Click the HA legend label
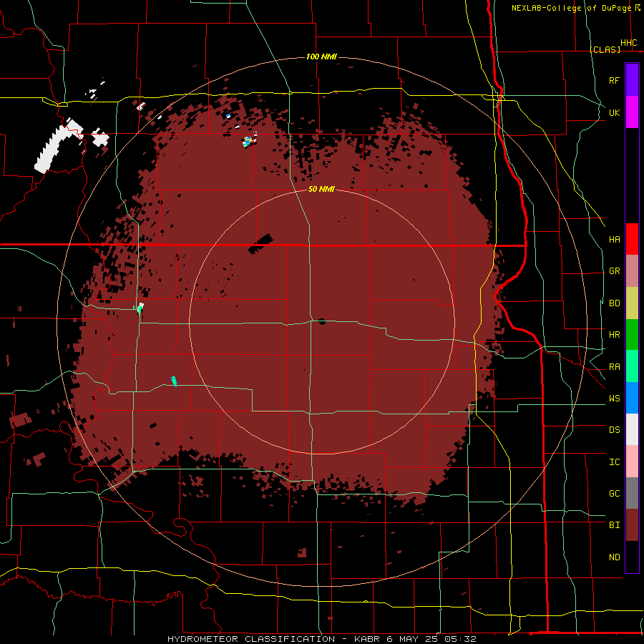This screenshot has height=644, width=644. click(614, 239)
